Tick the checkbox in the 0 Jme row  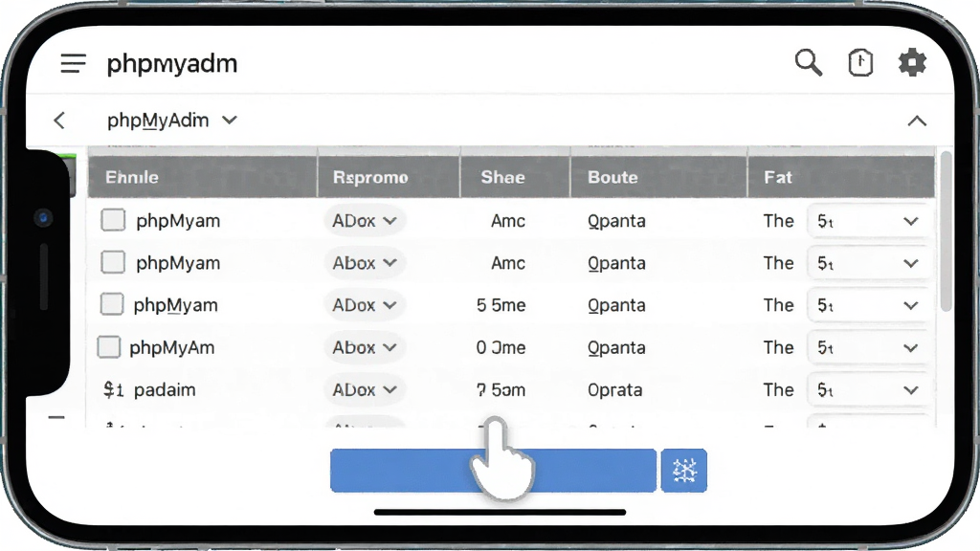(x=109, y=346)
